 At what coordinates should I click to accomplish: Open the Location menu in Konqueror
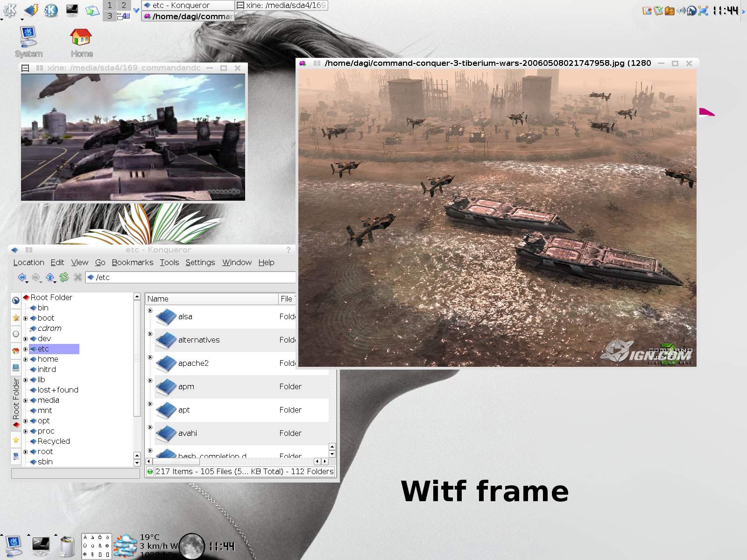pos(28,262)
